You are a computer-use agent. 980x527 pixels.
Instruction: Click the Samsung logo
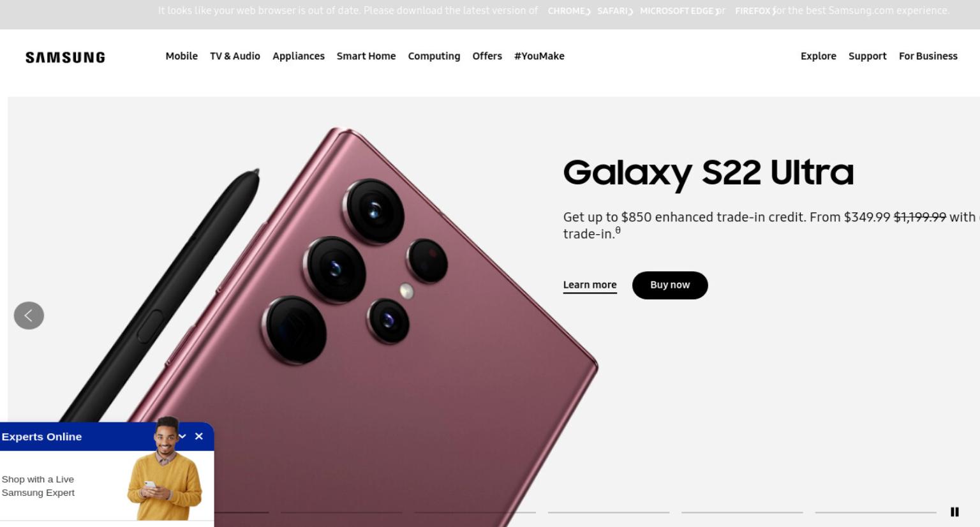[x=65, y=57]
